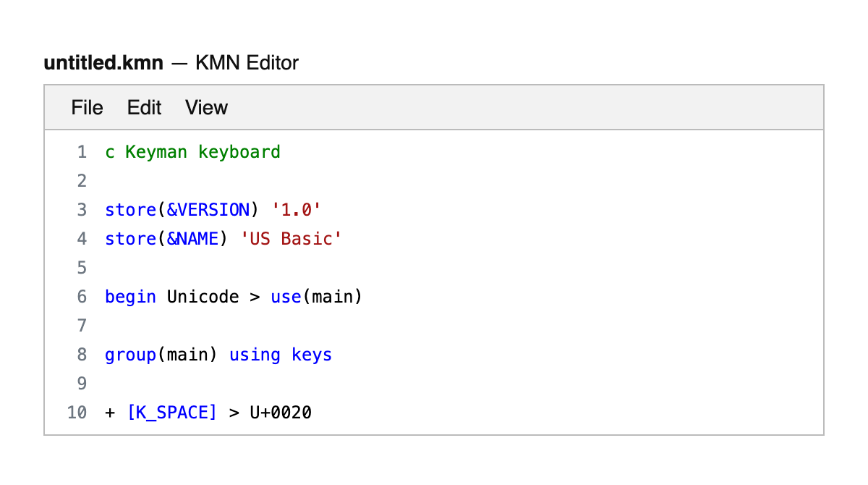
Task: Click the U+0020 output value
Action: [281, 413]
